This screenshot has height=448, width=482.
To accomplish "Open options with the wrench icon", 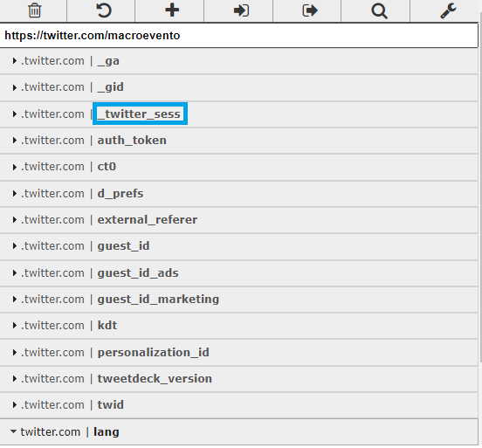I will click(x=448, y=10).
